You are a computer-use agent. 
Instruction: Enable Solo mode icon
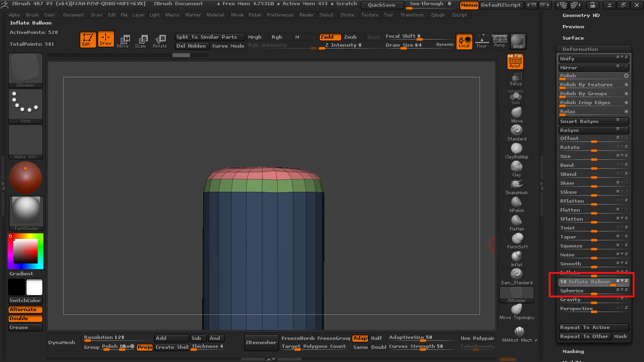coord(516,98)
